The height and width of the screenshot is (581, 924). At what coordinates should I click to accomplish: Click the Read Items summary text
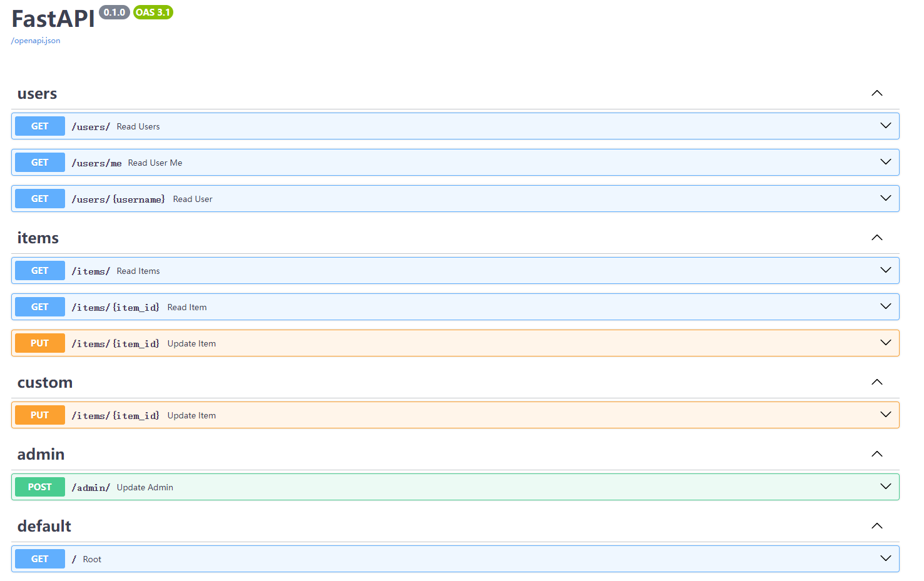(x=138, y=271)
